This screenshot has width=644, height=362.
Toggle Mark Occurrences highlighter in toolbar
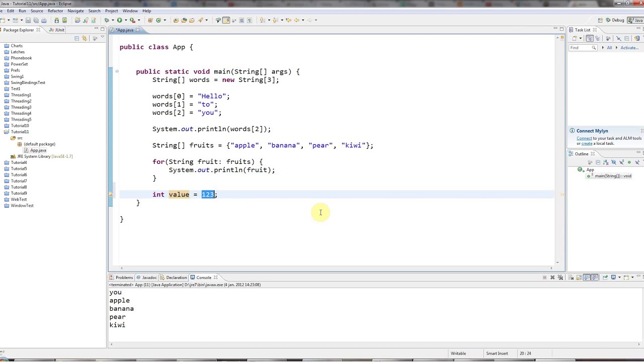point(226,20)
